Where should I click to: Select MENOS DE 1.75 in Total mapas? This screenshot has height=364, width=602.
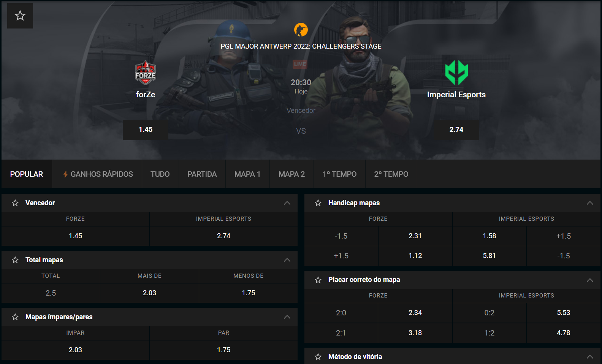tap(248, 293)
